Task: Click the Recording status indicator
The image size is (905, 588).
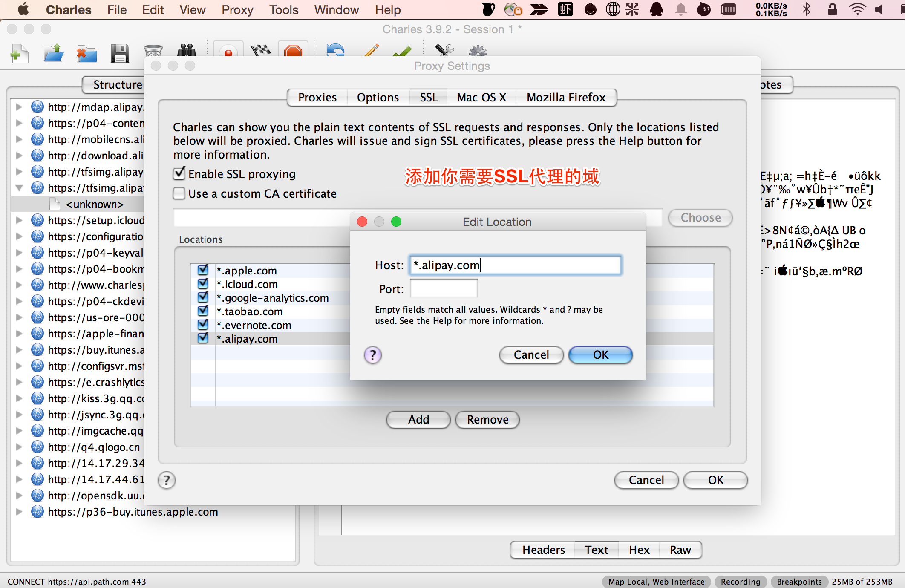Action: 741,582
